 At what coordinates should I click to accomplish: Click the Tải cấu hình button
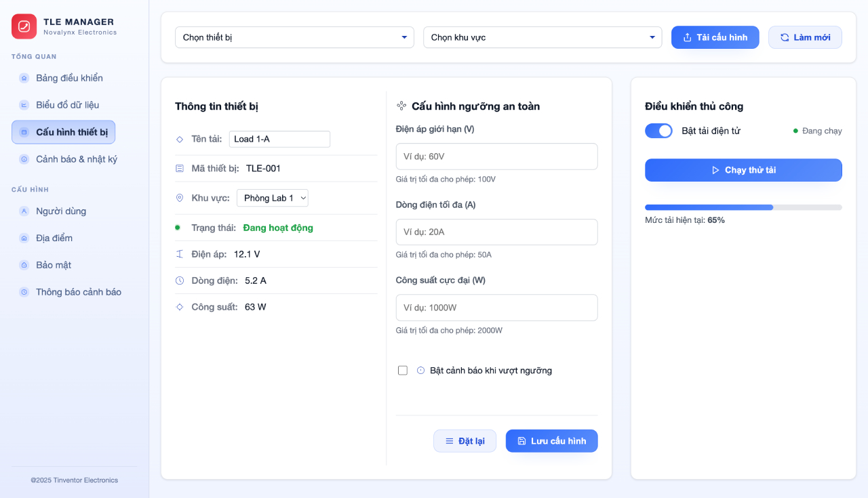pos(715,37)
